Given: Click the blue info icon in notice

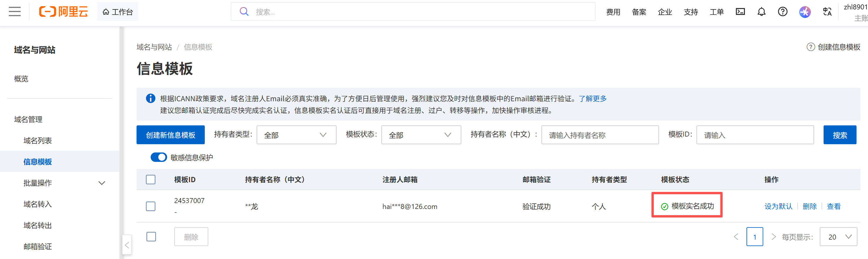Looking at the screenshot, I should click(x=150, y=99).
